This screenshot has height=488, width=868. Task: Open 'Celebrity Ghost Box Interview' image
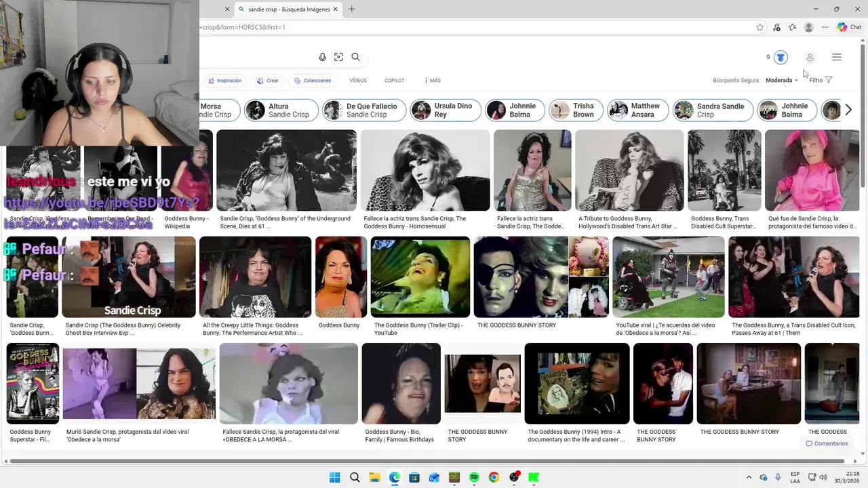pyautogui.click(x=129, y=277)
